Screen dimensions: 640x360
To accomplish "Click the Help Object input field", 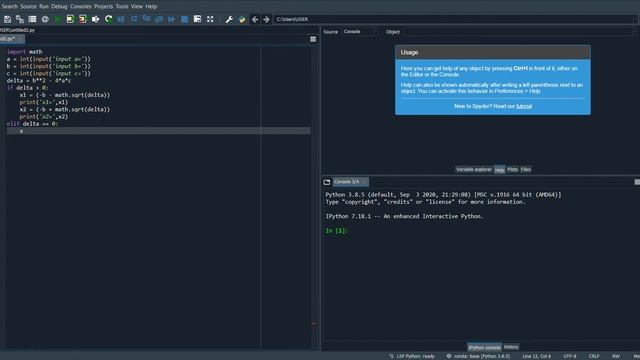I will pos(519,32).
